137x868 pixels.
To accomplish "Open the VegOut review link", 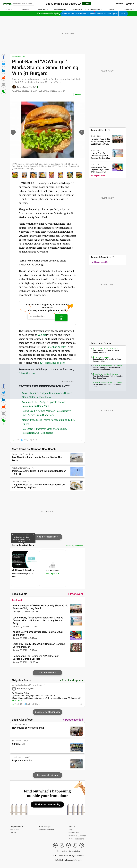I will click(x=42, y=335).
